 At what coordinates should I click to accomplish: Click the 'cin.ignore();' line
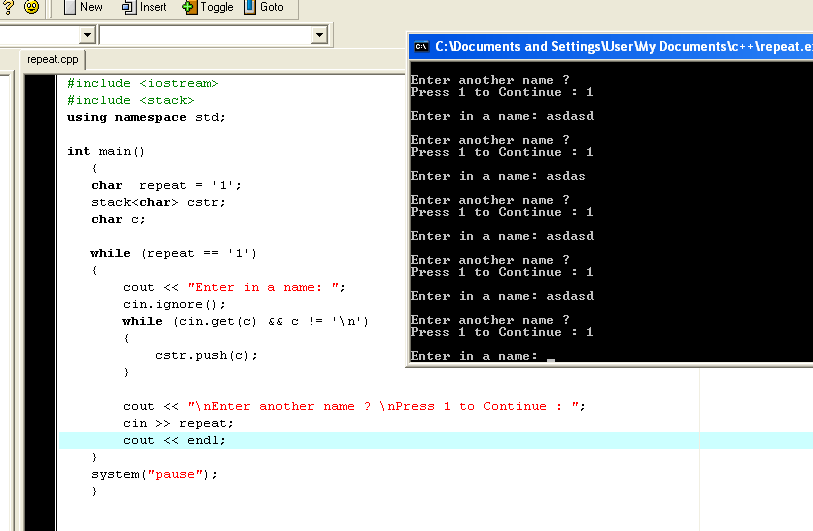click(x=174, y=304)
